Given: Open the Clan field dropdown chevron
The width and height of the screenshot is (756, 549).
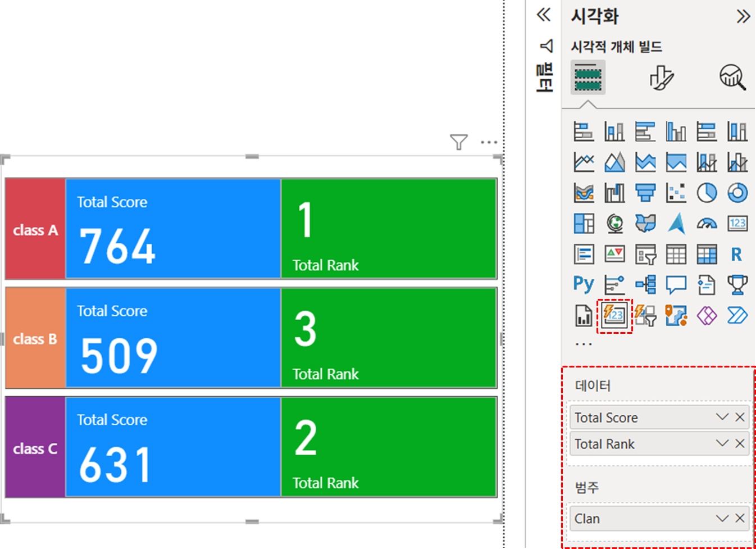Looking at the screenshot, I should pyautogui.click(x=722, y=518).
